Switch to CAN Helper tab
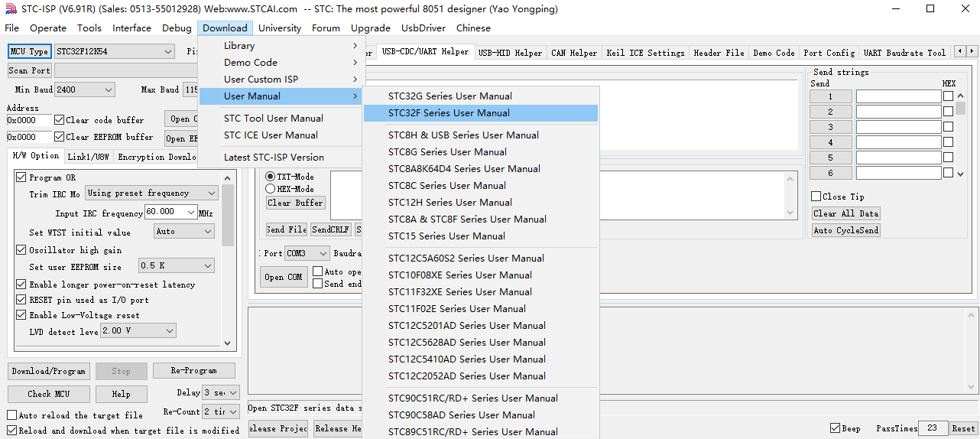 pyautogui.click(x=574, y=53)
